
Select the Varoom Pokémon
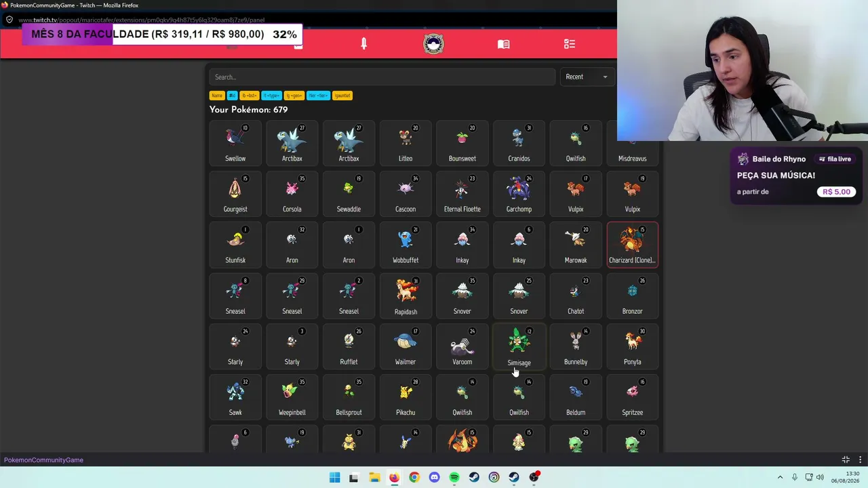tap(462, 347)
